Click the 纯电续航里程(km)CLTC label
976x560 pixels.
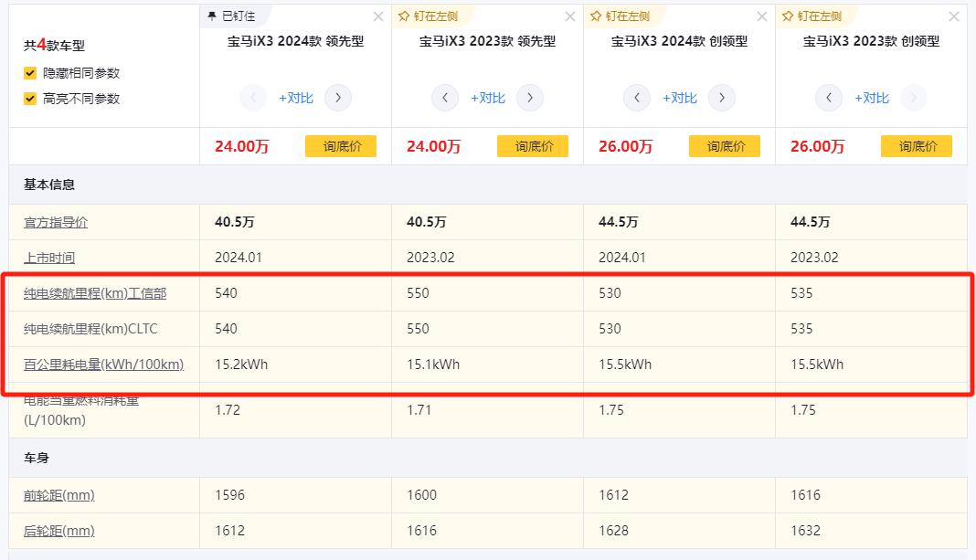click(x=90, y=329)
